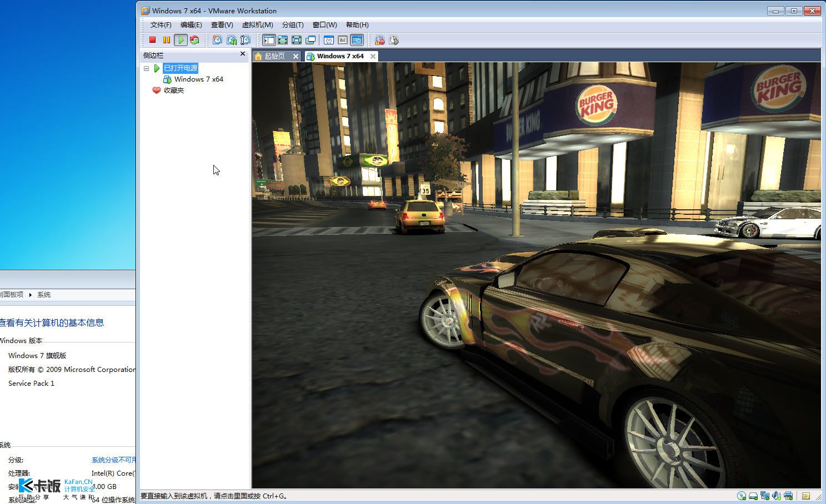Screen dimensions: 826x504
Task: Click the VMware window resize grip
Action: pyautogui.click(x=818, y=498)
